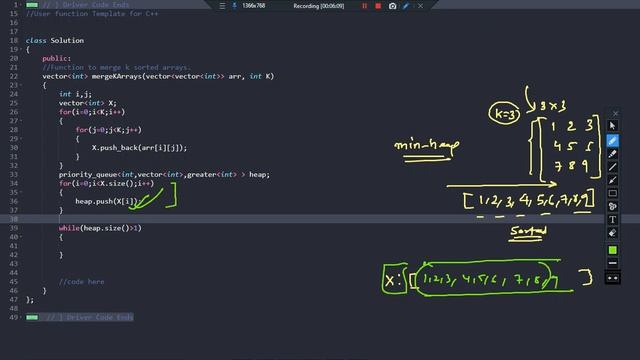
Task: Collapse while-loop fold at line 40
Action: tap(21, 237)
